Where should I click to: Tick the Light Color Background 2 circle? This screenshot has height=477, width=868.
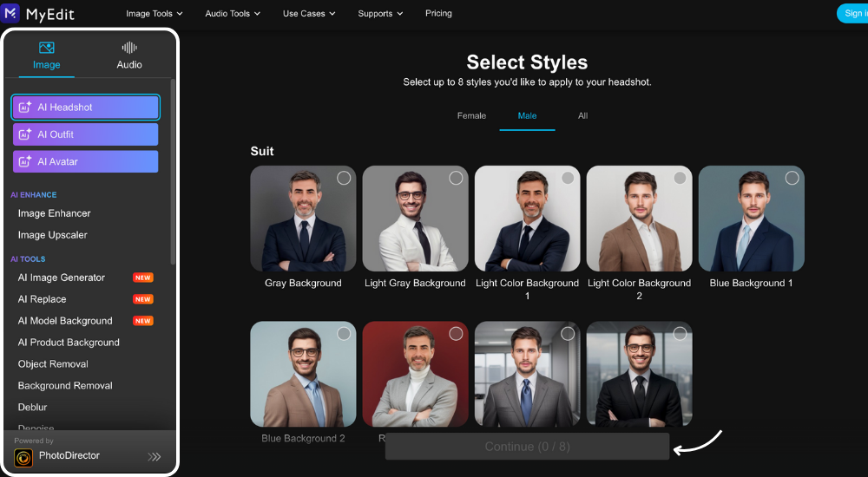tap(680, 178)
